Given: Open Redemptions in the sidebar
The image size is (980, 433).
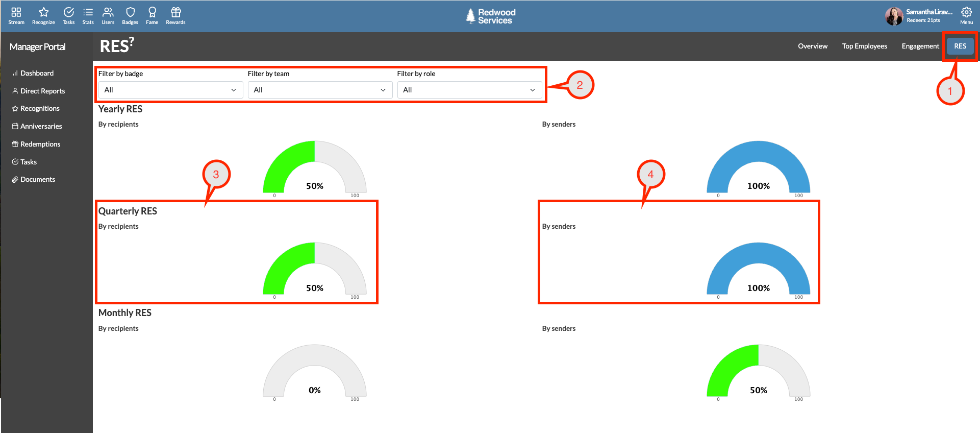Looking at the screenshot, I should [x=36, y=144].
